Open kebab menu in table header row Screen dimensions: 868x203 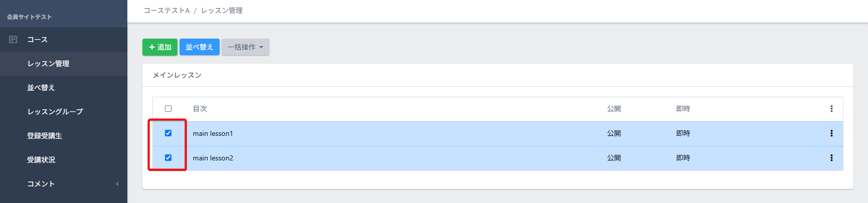(831, 109)
